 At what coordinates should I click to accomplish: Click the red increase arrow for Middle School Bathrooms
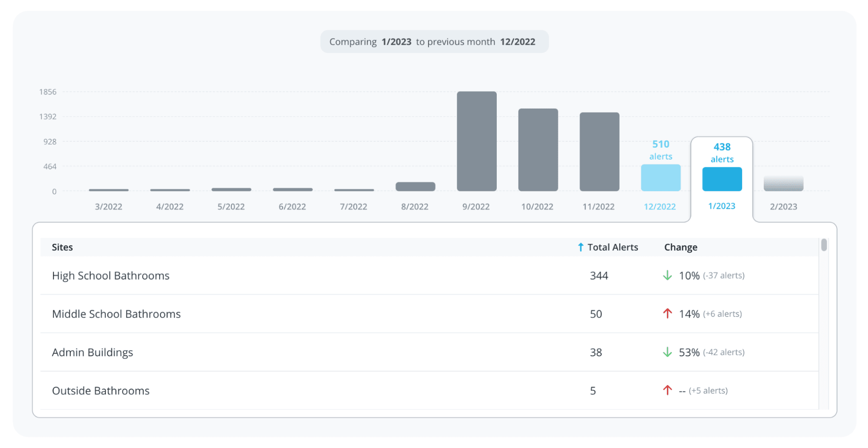pos(667,314)
